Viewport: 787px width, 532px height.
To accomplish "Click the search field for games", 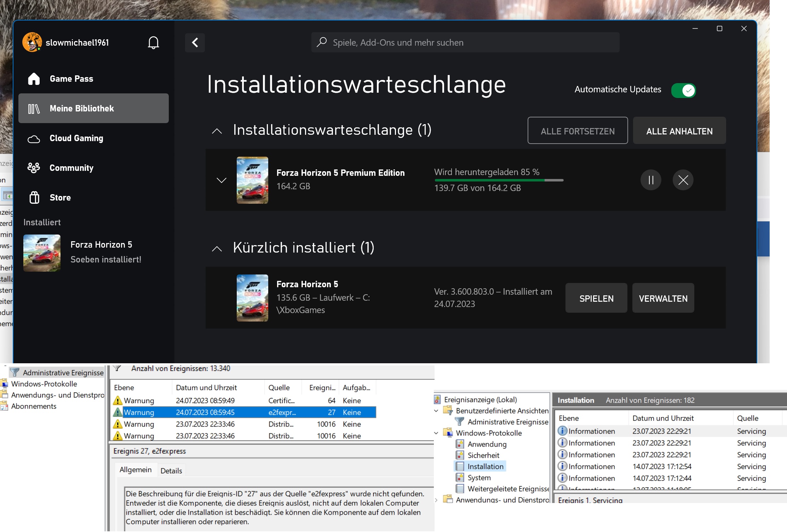I will point(465,43).
